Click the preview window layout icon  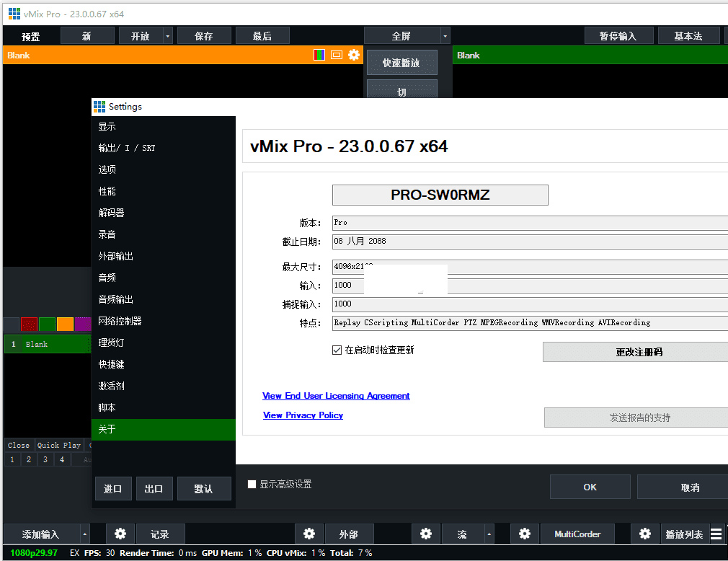click(x=337, y=55)
